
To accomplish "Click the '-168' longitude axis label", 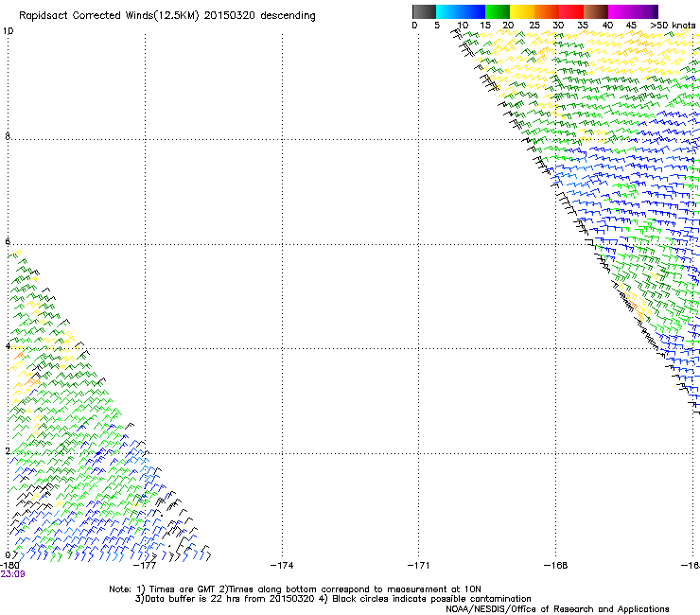I will (556, 566).
